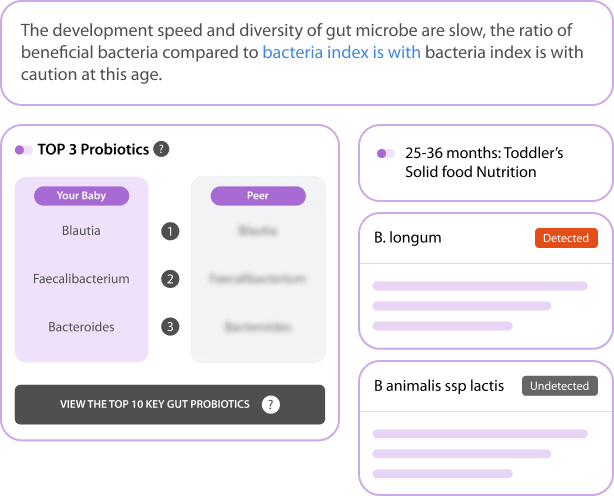Open the 'bacteria index is with' link
Image resolution: width=614 pixels, height=496 pixels.
click(341, 52)
